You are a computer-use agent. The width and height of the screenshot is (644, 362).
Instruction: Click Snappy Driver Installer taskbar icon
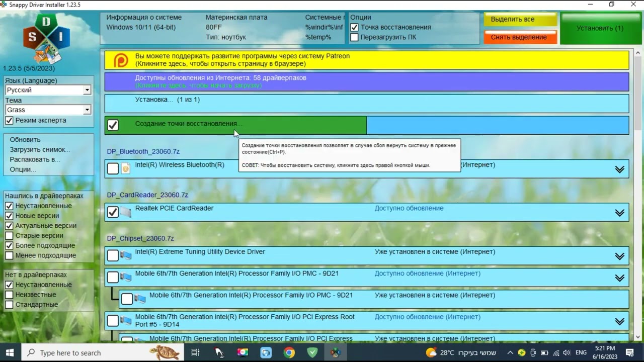(x=335, y=352)
